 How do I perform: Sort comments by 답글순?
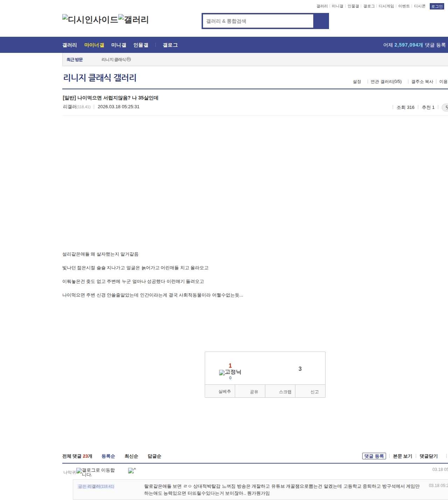click(x=154, y=456)
